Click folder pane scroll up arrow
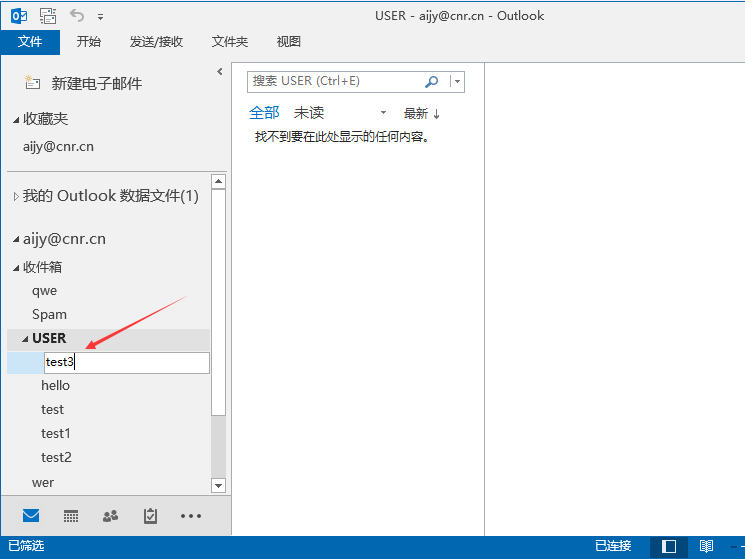The width and height of the screenshot is (745, 559). point(219,182)
